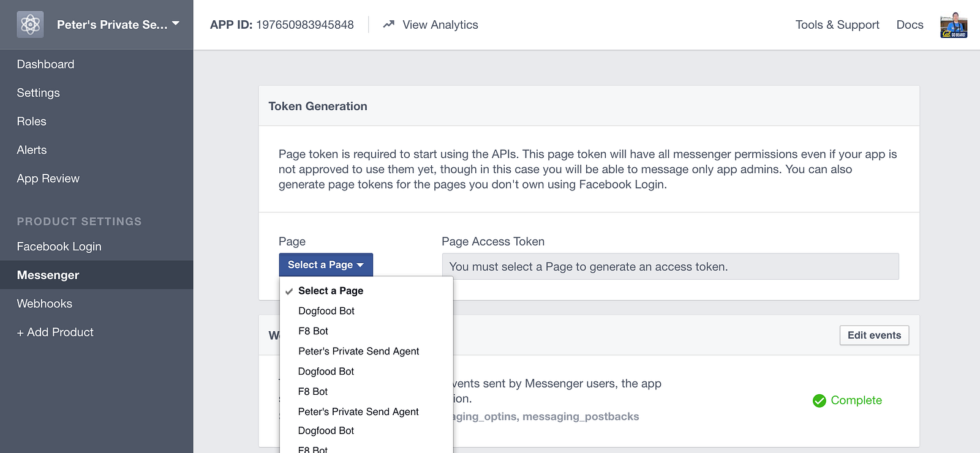Open the Tools & Support menu
Viewport: 980px width, 453px height.
(x=837, y=24)
